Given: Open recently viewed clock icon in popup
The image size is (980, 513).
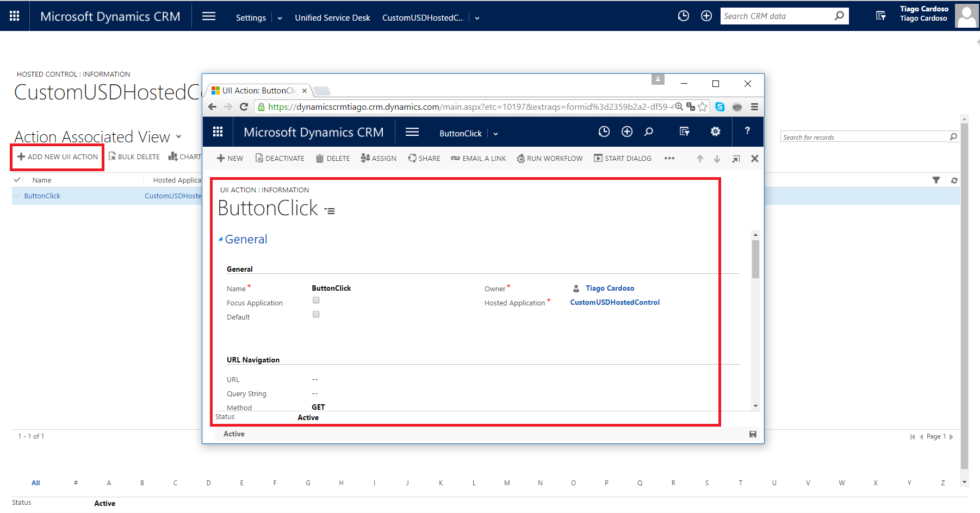Looking at the screenshot, I should [604, 132].
